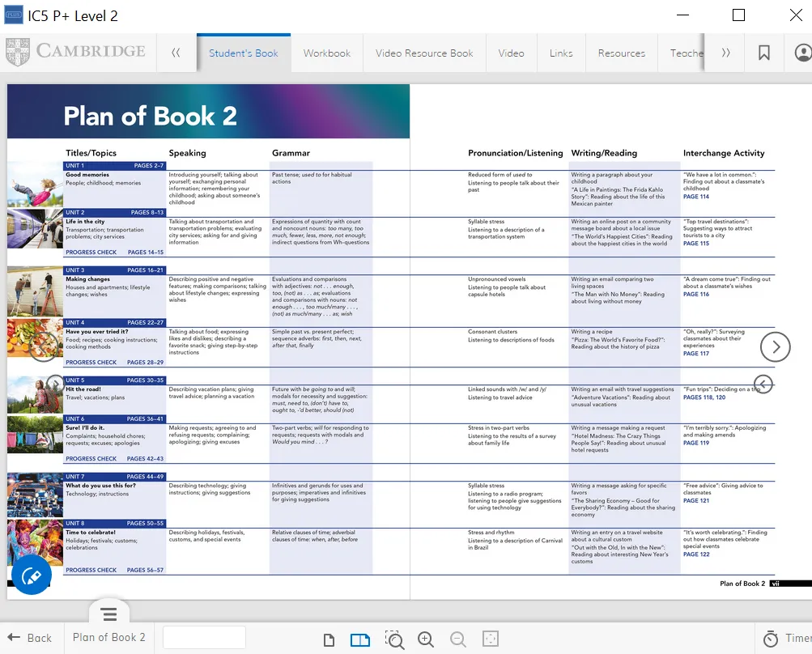Click the Cambridge logo
The height and width of the screenshot is (654, 812).
pos(75,52)
